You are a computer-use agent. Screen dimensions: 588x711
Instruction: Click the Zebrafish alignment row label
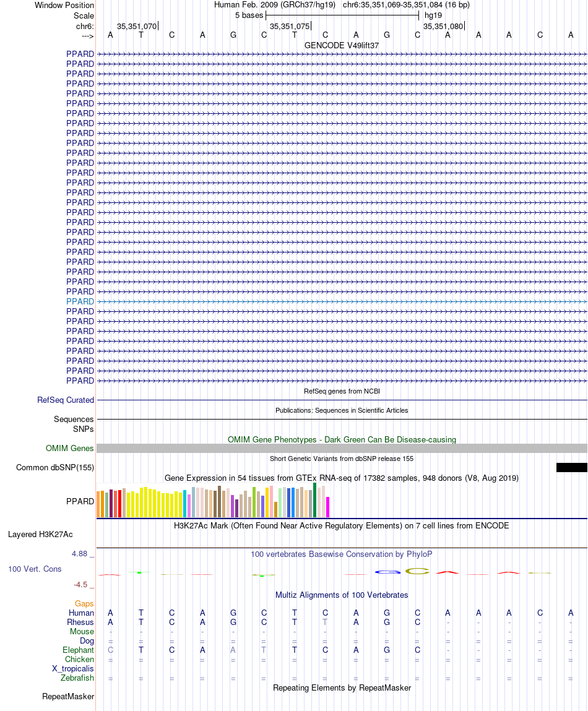coord(77,678)
